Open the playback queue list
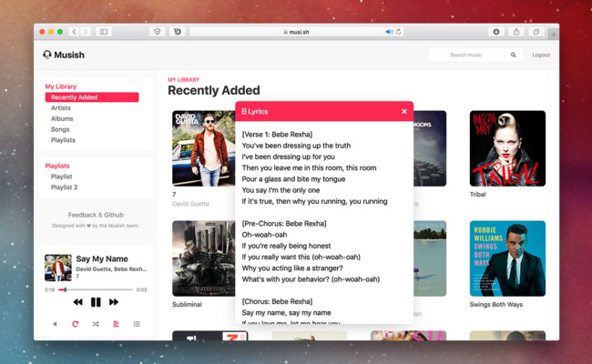Viewport: 592px width, 364px height. click(x=137, y=324)
